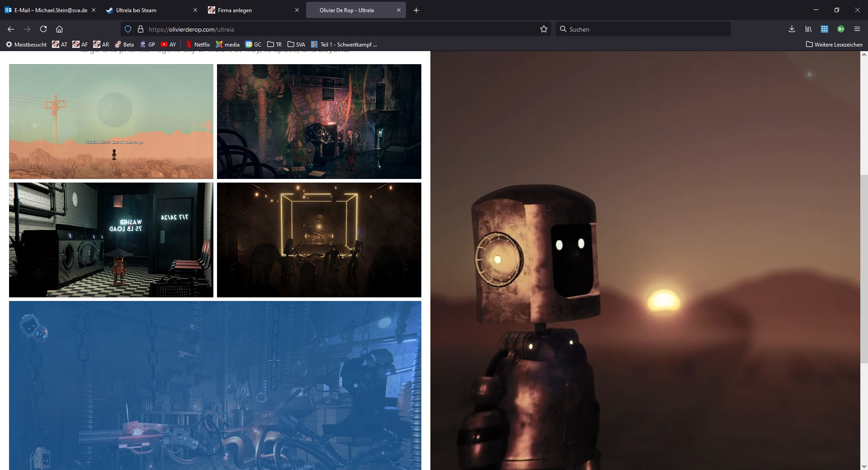
Task: Go to the browser home page
Action: point(59,29)
